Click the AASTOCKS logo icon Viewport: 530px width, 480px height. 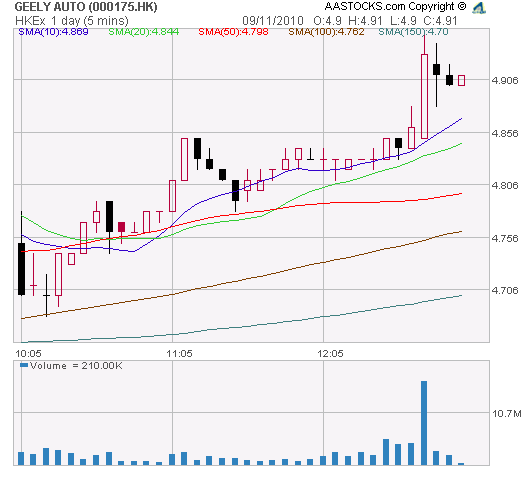click(x=479, y=7)
